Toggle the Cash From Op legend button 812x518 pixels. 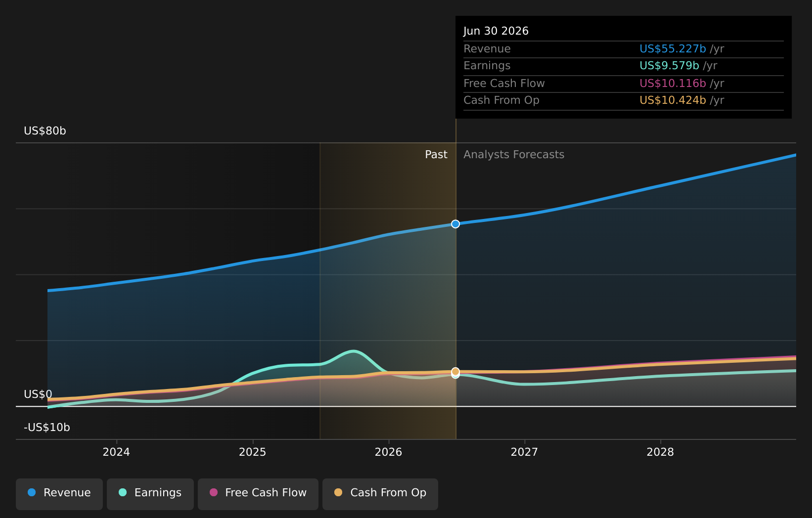pos(380,494)
